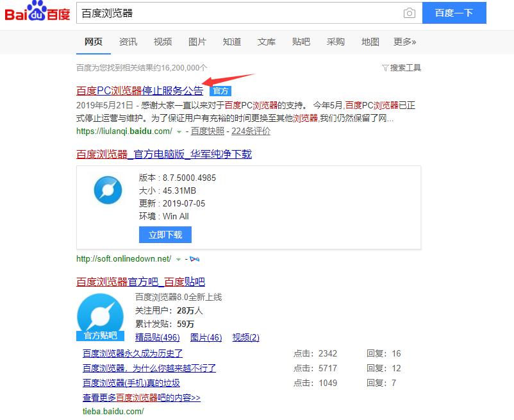Click the 官方 badge next to first result
Viewport: 514px width, 420px height.
220,91
